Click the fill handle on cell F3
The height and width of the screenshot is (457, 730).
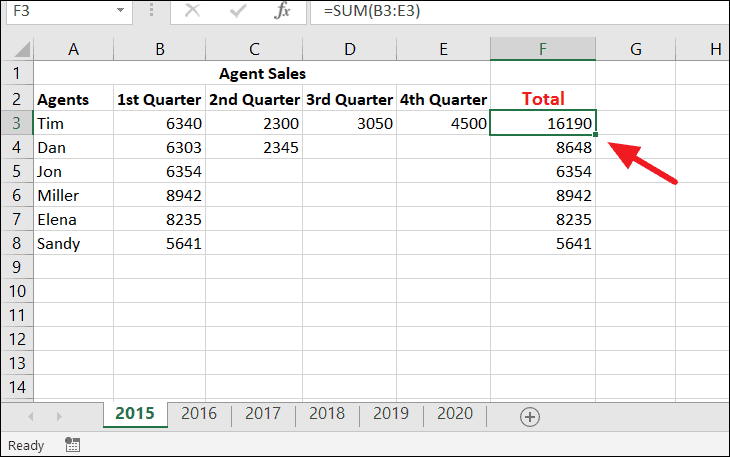pyautogui.click(x=595, y=134)
